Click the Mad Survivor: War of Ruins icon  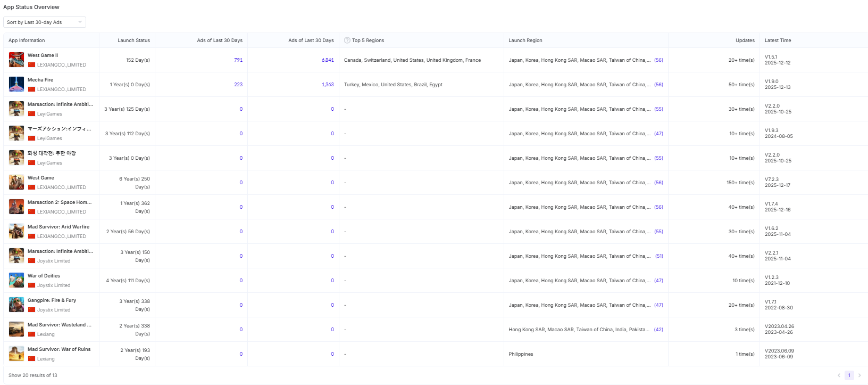[x=16, y=354]
